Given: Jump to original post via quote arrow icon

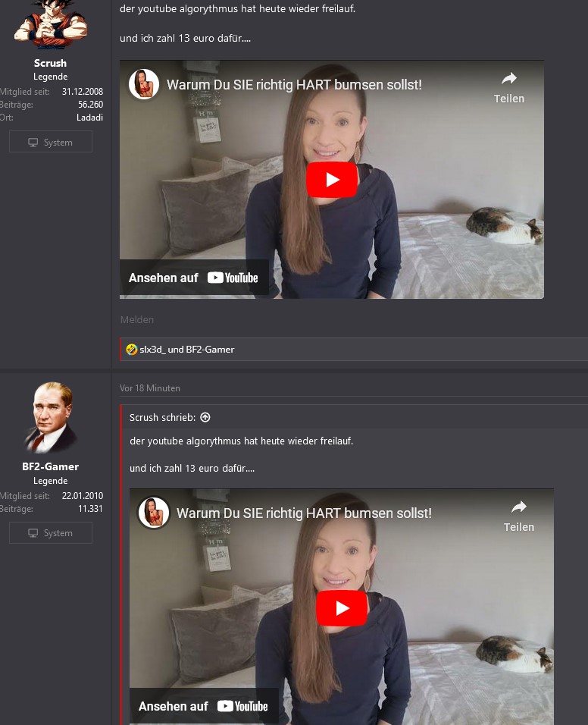Looking at the screenshot, I should [205, 417].
